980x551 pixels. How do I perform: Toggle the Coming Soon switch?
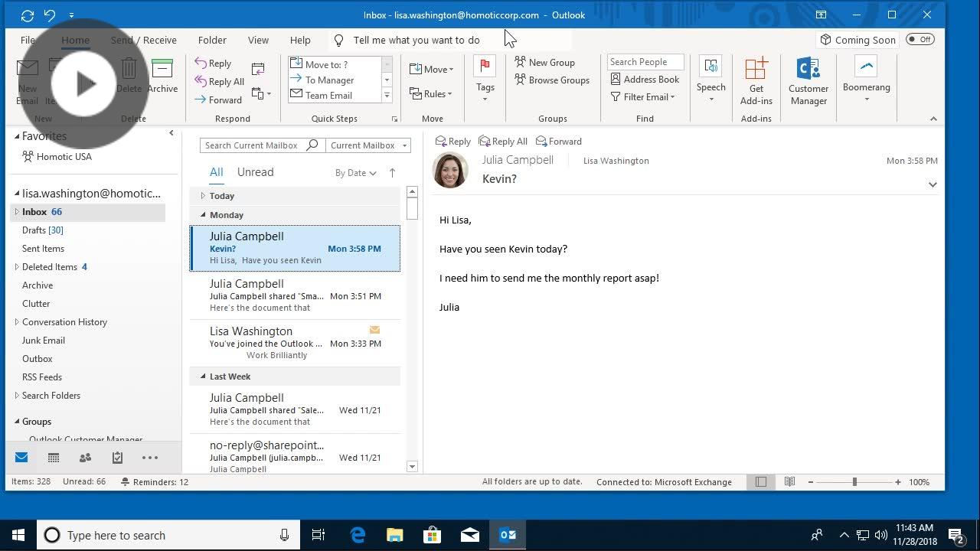[x=920, y=40]
